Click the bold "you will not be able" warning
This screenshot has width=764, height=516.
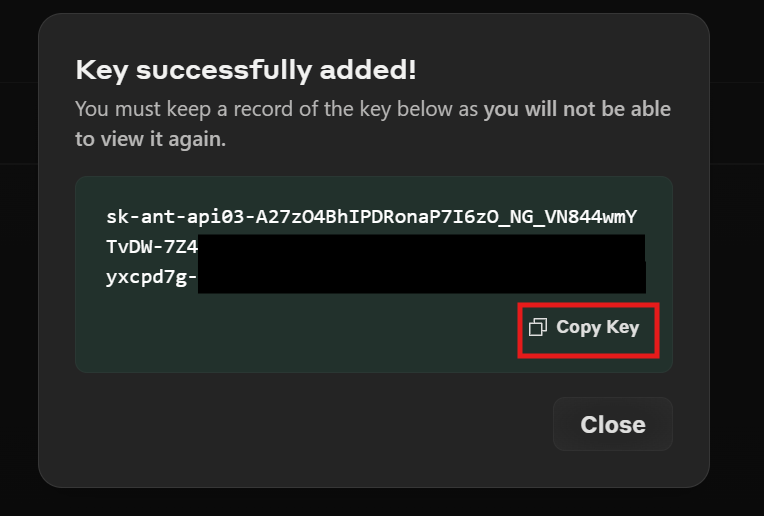(577, 109)
